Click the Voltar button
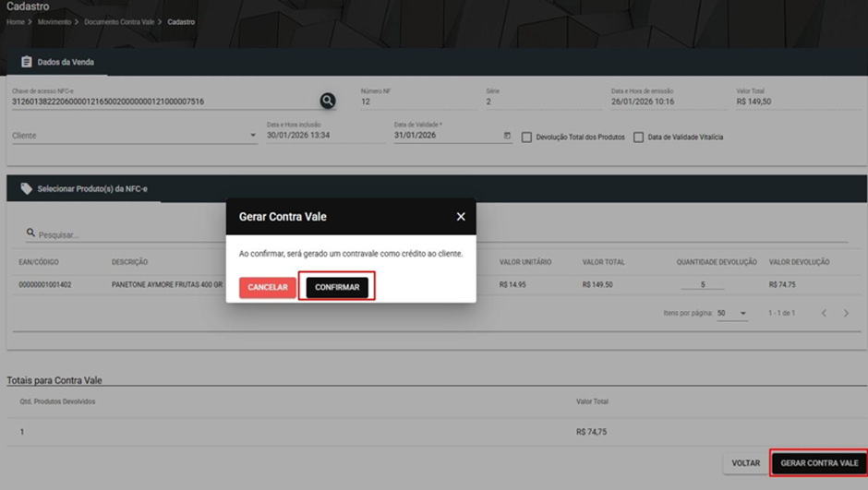868x490 pixels. click(746, 463)
